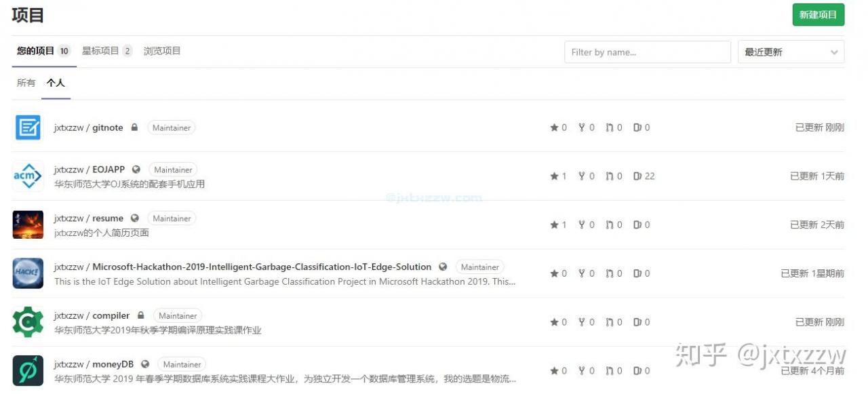This screenshot has height=394, width=868.
Task: Click the globe icon next to moneyDB
Action: click(x=145, y=364)
